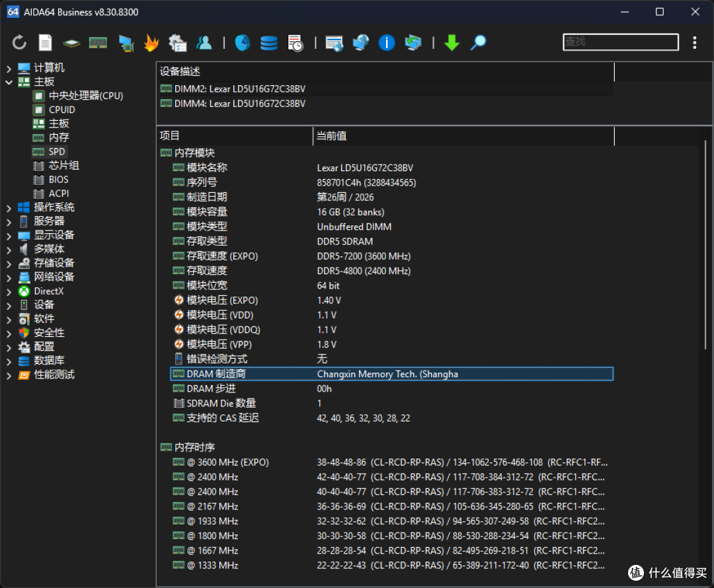
Task: Click the 设备描述 column header
Action: click(x=385, y=71)
